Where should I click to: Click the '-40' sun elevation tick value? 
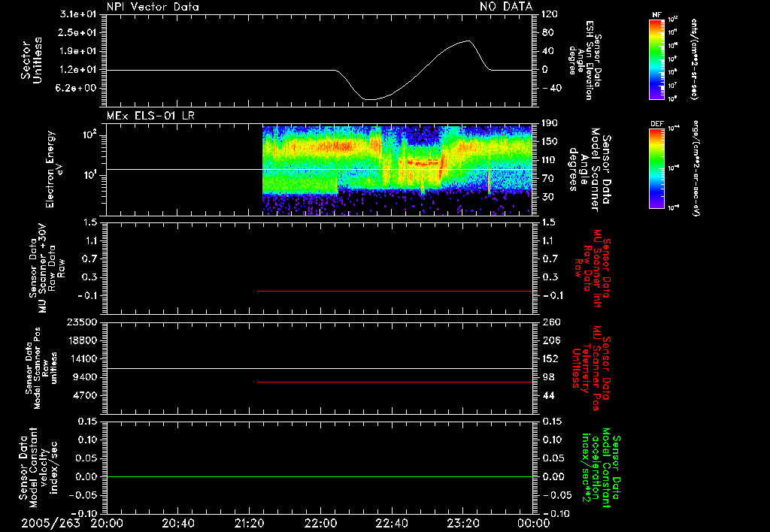point(550,88)
